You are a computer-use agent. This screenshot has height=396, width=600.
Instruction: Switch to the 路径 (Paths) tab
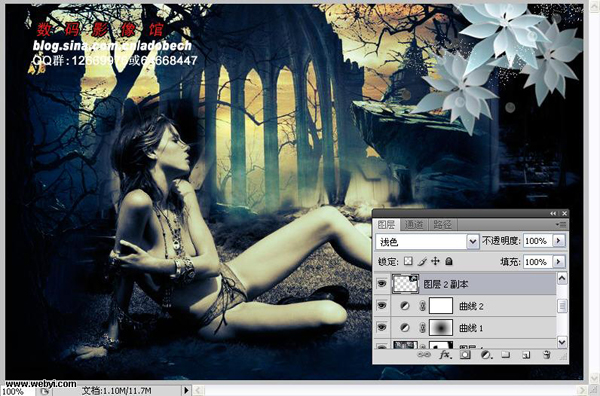[x=442, y=225]
